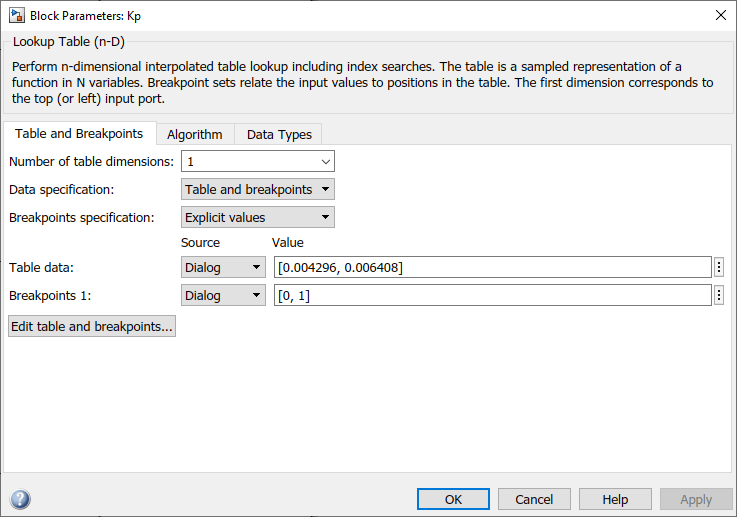Open Data specification dropdown

coord(257,189)
